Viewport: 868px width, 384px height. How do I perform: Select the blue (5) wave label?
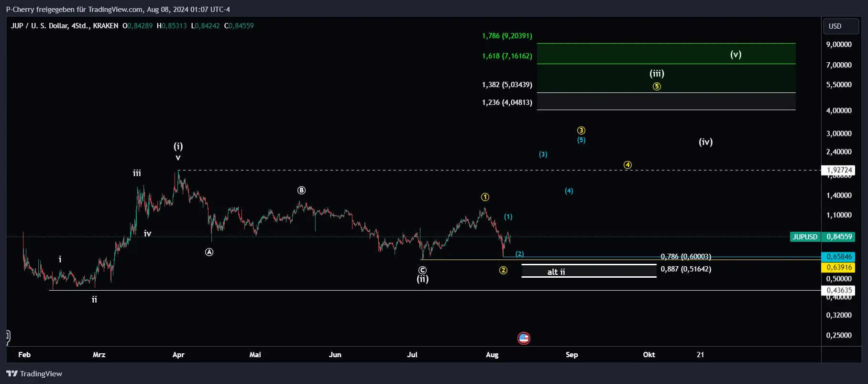click(x=581, y=140)
